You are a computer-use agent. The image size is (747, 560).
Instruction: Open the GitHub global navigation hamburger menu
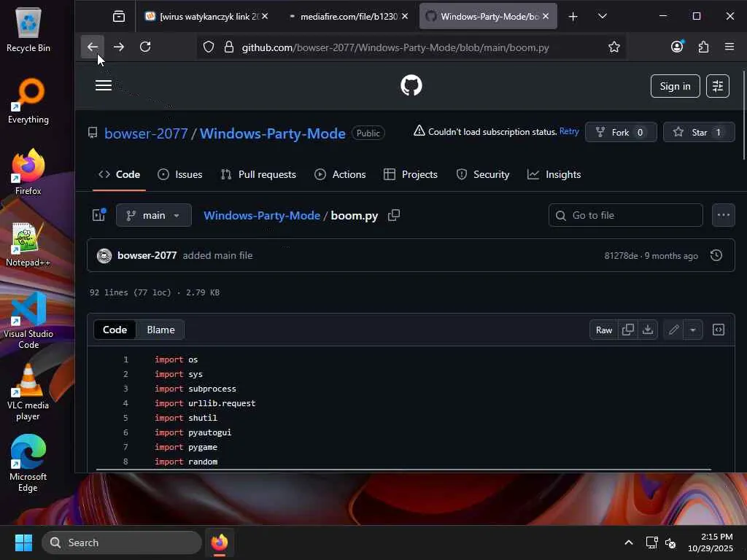[x=104, y=86]
